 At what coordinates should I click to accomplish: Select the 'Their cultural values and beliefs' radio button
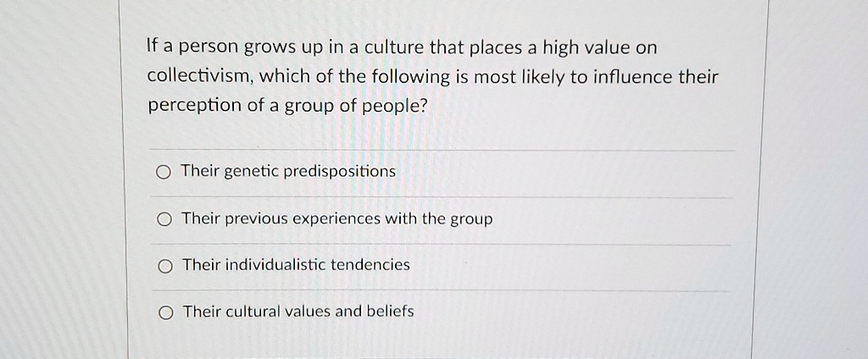(165, 313)
